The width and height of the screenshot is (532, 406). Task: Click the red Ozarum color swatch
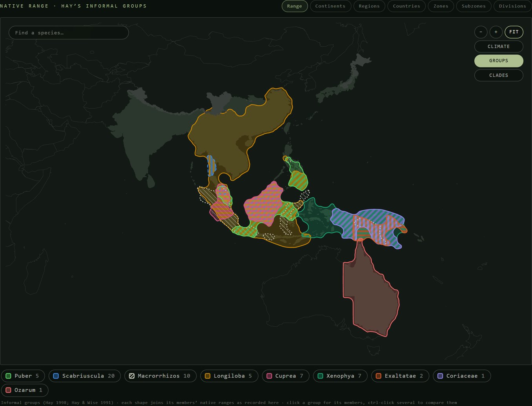click(x=8, y=390)
